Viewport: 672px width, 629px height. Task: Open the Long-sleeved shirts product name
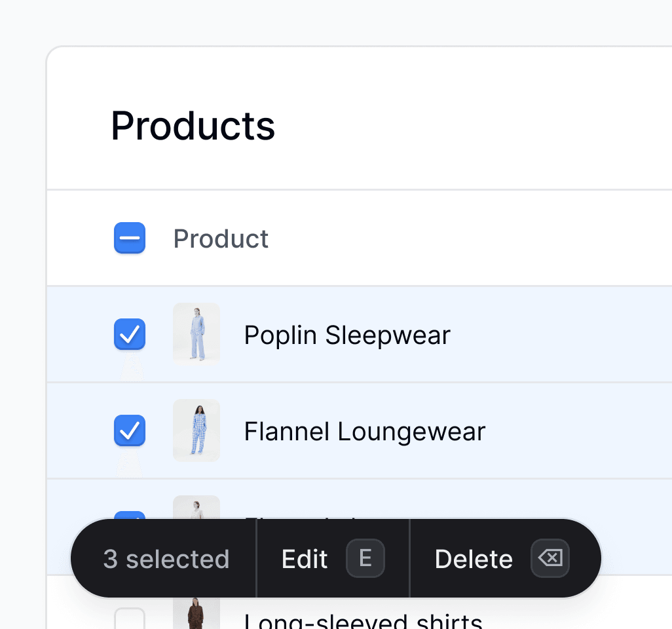[364, 621]
